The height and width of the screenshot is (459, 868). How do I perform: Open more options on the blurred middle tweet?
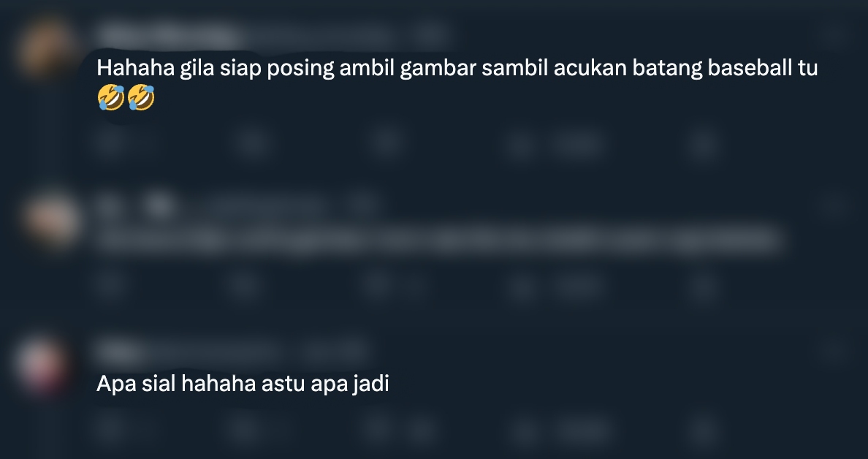834,204
